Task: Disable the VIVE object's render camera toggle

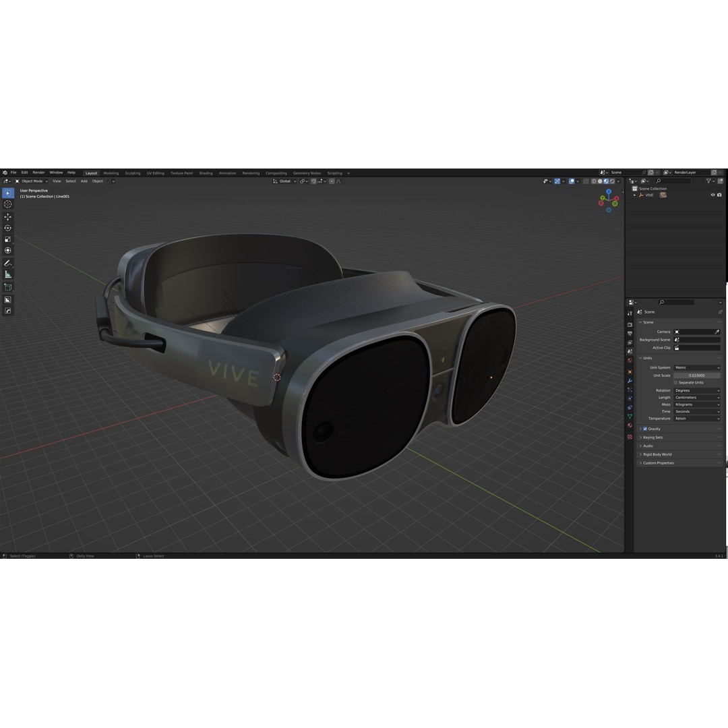Action: pos(719,195)
